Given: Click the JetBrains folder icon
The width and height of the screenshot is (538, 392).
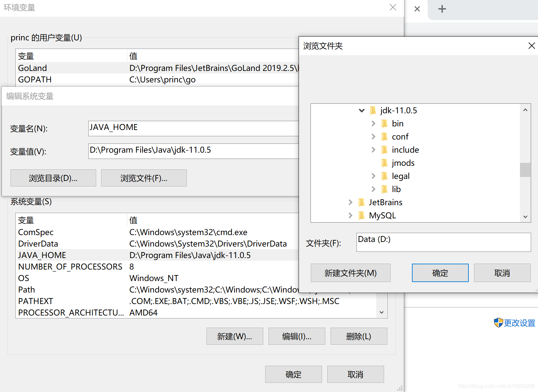Looking at the screenshot, I should (361, 202).
